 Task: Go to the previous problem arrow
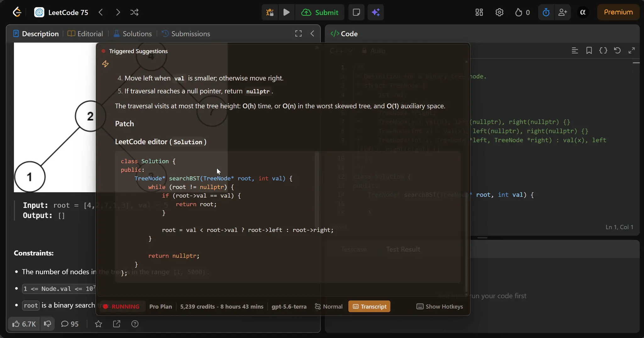coord(101,12)
